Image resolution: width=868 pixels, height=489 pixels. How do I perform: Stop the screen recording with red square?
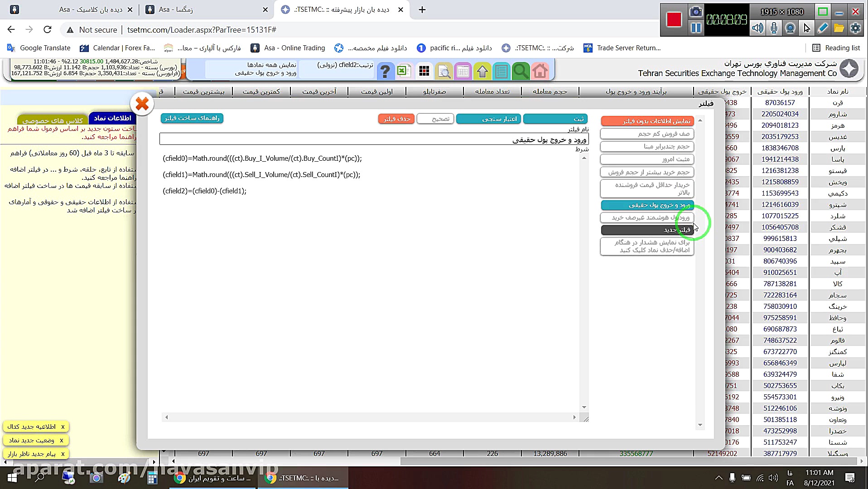click(x=674, y=19)
